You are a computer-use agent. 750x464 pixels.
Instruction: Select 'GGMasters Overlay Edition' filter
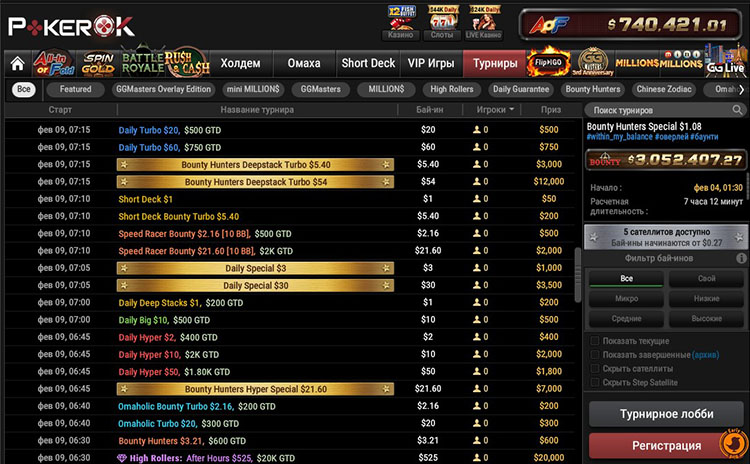click(164, 89)
